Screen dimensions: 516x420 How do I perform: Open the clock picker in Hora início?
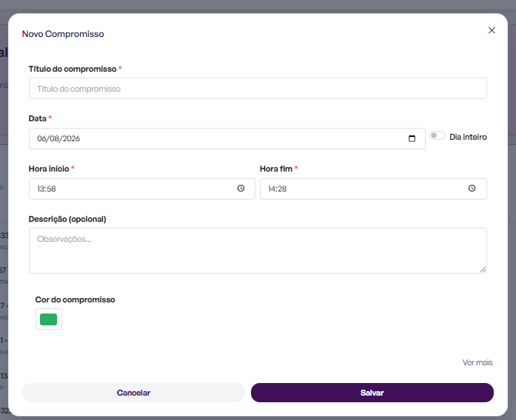[x=241, y=189]
